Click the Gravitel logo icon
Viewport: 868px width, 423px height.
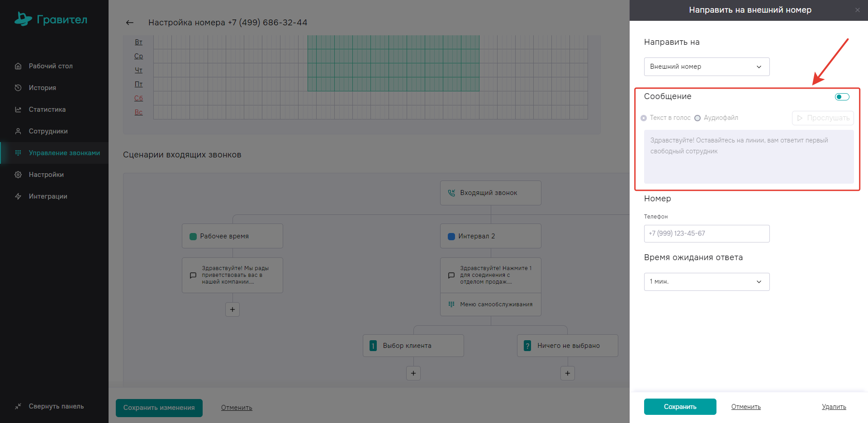click(x=23, y=19)
